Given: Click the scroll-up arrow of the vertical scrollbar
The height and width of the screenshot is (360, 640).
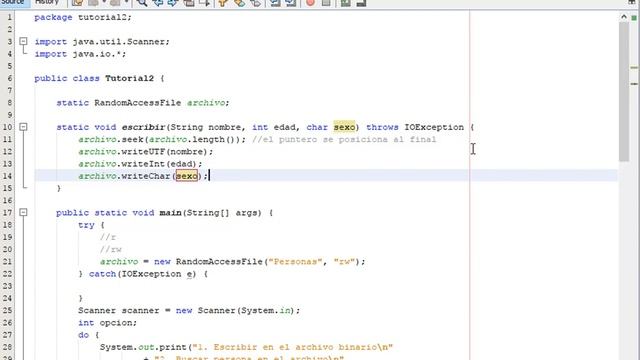Looking at the screenshot, I should point(624,17).
